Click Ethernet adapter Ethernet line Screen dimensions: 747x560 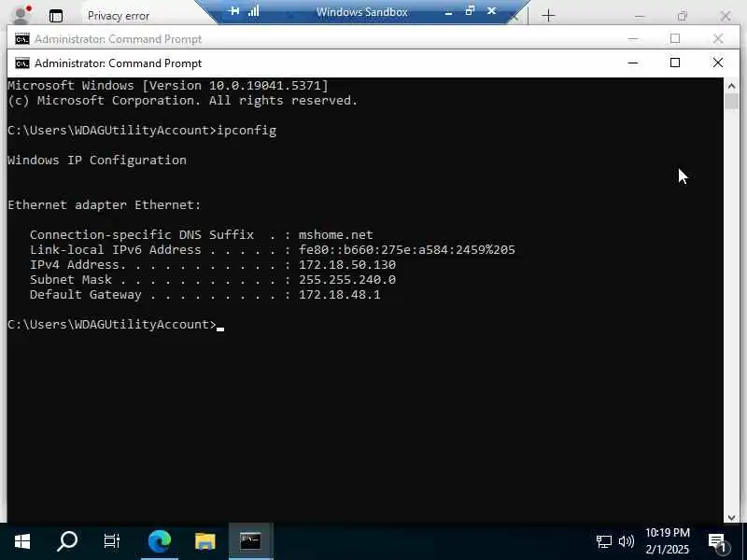[x=105, y=204]
